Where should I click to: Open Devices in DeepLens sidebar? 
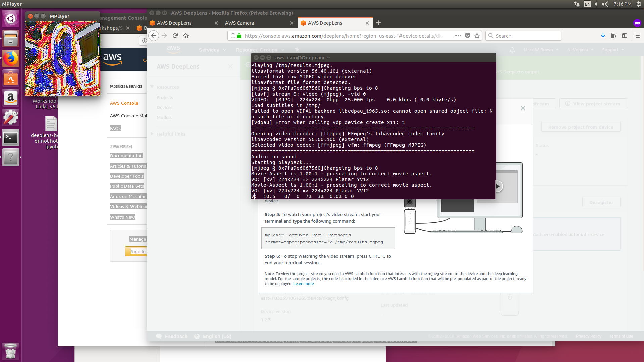pyautogui.click(x=164, y=107)
